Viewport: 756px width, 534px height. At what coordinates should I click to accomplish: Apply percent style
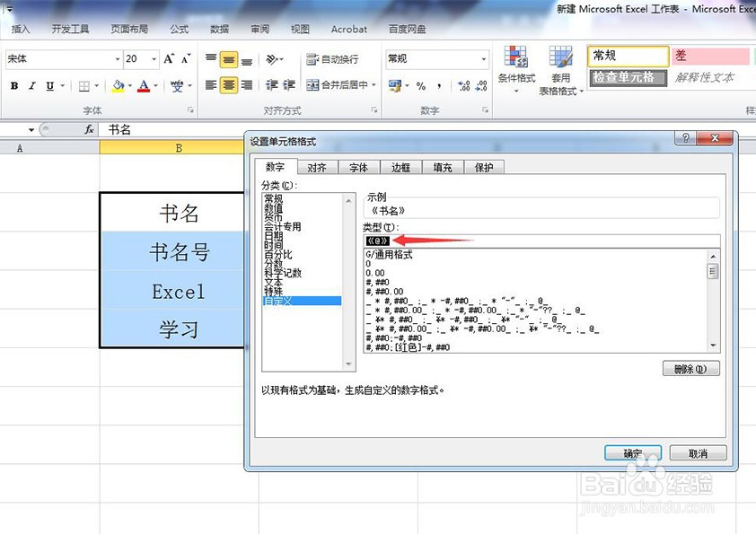tap(421, 86)
